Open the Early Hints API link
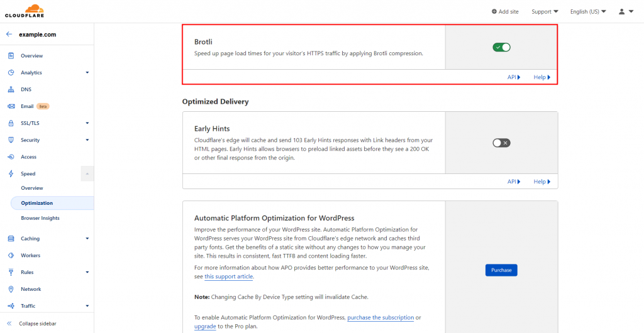 [514, 182]
